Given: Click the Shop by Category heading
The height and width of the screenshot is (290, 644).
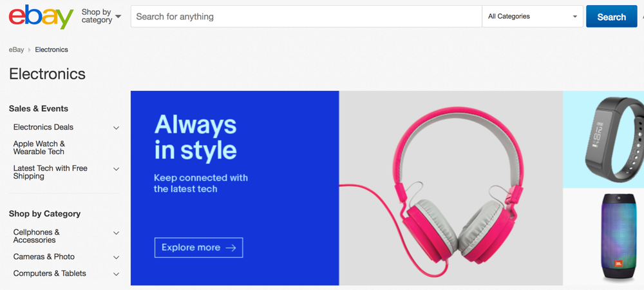Looking at the screenshot, I should (x=45, y=214).
